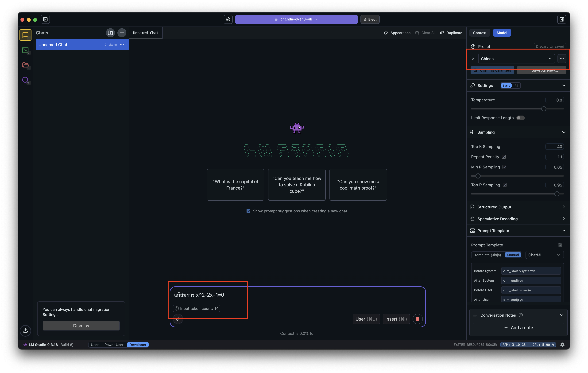Create a new chat with plus icon
Viewport: 588px width, 373px height.
tap(122, 33)
